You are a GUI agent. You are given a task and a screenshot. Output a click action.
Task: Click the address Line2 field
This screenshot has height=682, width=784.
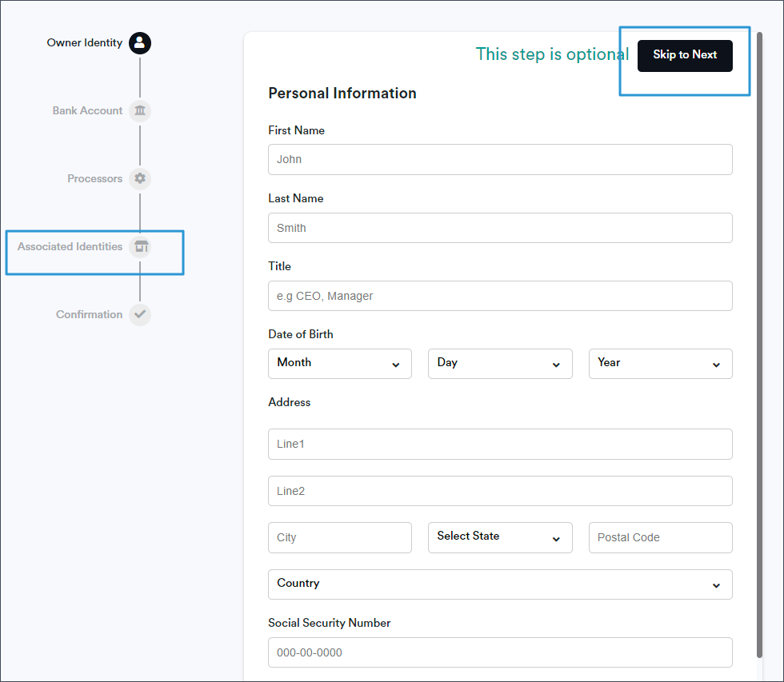point(500,491)
